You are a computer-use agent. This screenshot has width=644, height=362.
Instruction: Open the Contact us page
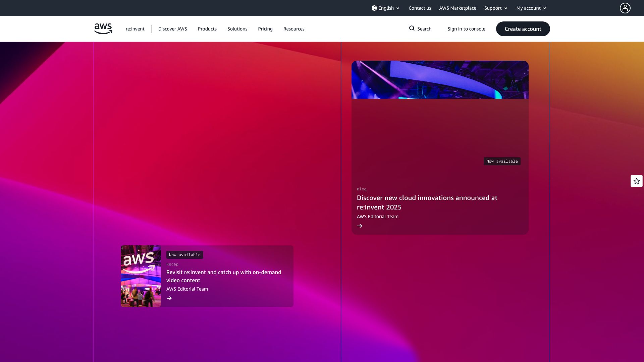coord(420,8)
